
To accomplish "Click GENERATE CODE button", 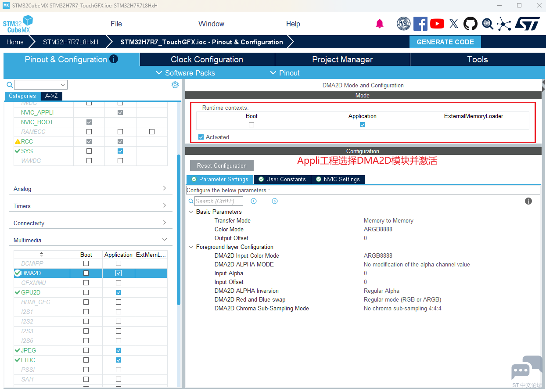I will pos(445,42).
